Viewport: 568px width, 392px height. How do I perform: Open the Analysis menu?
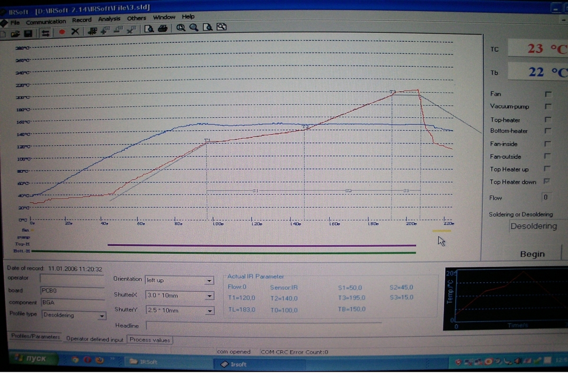(x=109, y=19)
